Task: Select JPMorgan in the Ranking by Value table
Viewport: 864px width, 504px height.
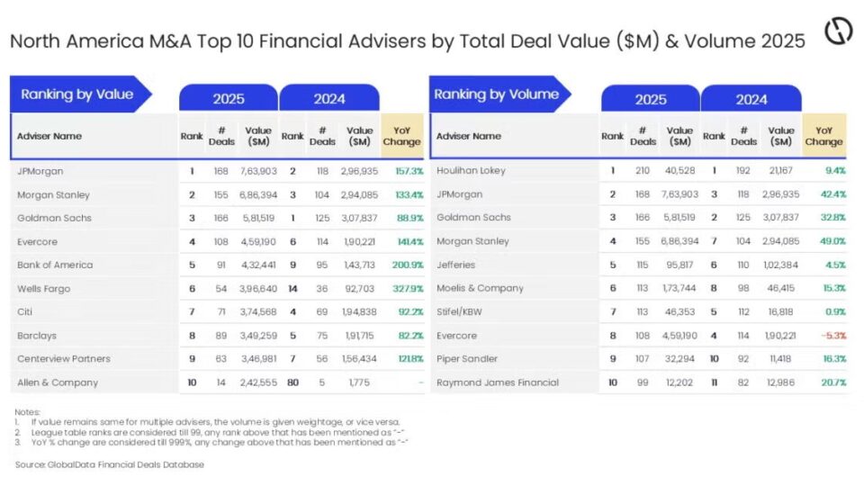Action: click(x=40, y=171)
